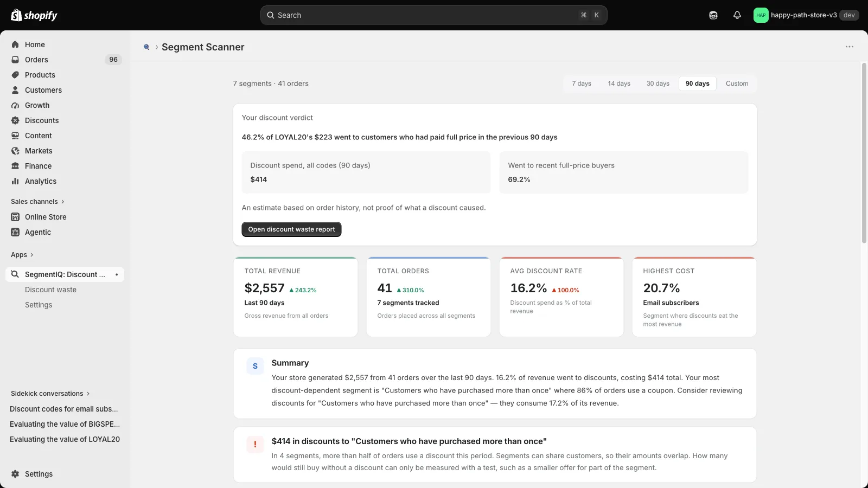This screenshot has height=488, width=868.
Task: Select the 90 days range
Action: (698, 84)
